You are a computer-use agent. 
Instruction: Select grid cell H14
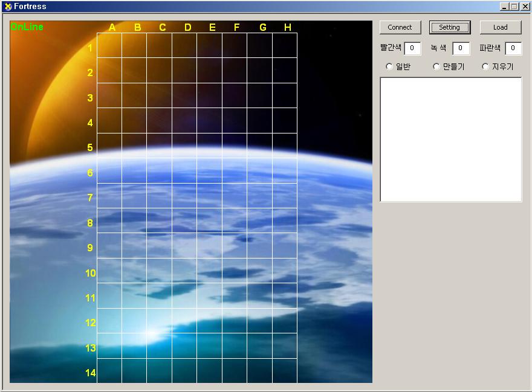[x=285, y=371]
